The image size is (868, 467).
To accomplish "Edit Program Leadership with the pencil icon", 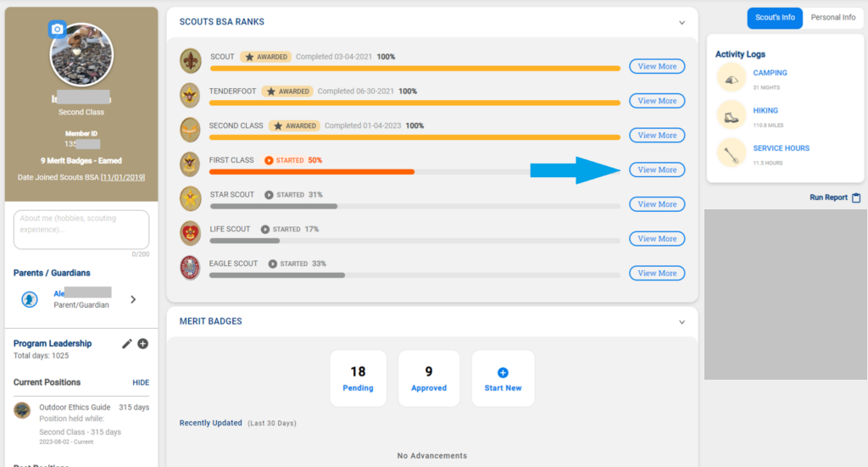I will click(127, 343).
